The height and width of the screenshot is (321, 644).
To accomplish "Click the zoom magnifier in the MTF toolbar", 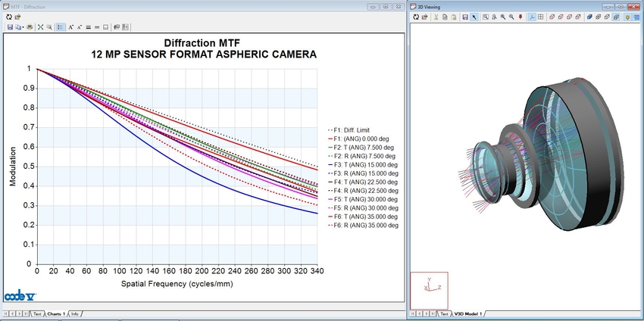I will click(x=50, y=26).
